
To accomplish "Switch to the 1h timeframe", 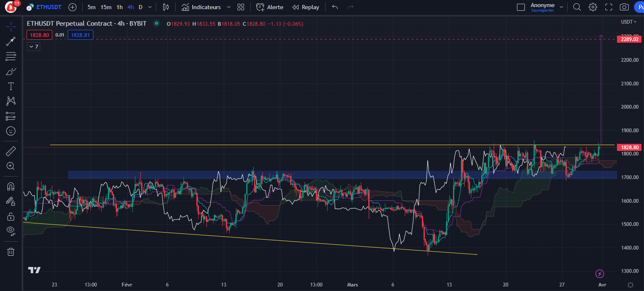I will coord(120,7).
